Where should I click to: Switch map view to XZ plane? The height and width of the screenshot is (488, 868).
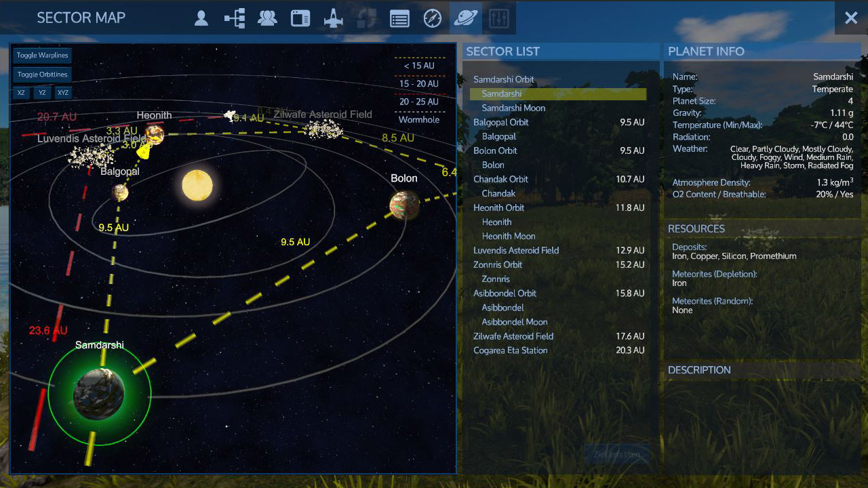coord(21,93)
